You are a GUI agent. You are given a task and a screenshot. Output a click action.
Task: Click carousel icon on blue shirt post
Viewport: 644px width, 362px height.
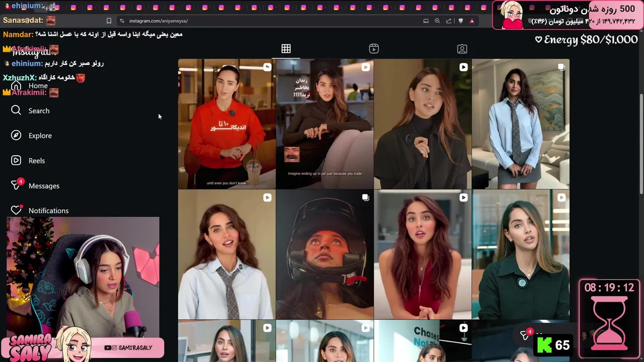[561, 67]
